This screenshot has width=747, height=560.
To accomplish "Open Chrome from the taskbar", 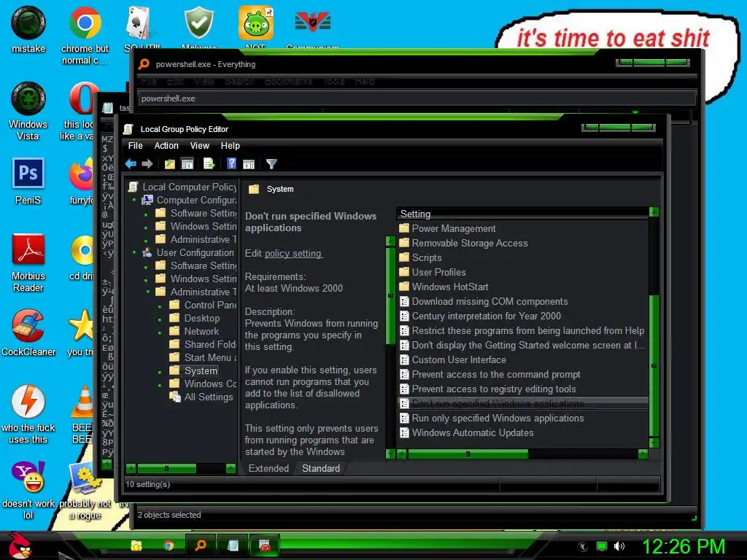I will pyautogui.click(x=169, y=545).
